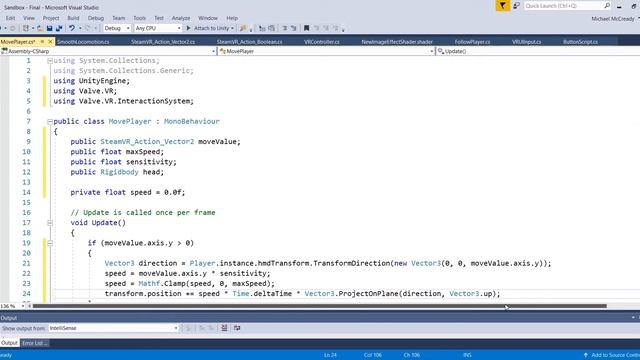Image resolution: width=640 pixels, height=360 pixels.
Task: Collapse the if block at line 19
Action: tap(50, 243)
